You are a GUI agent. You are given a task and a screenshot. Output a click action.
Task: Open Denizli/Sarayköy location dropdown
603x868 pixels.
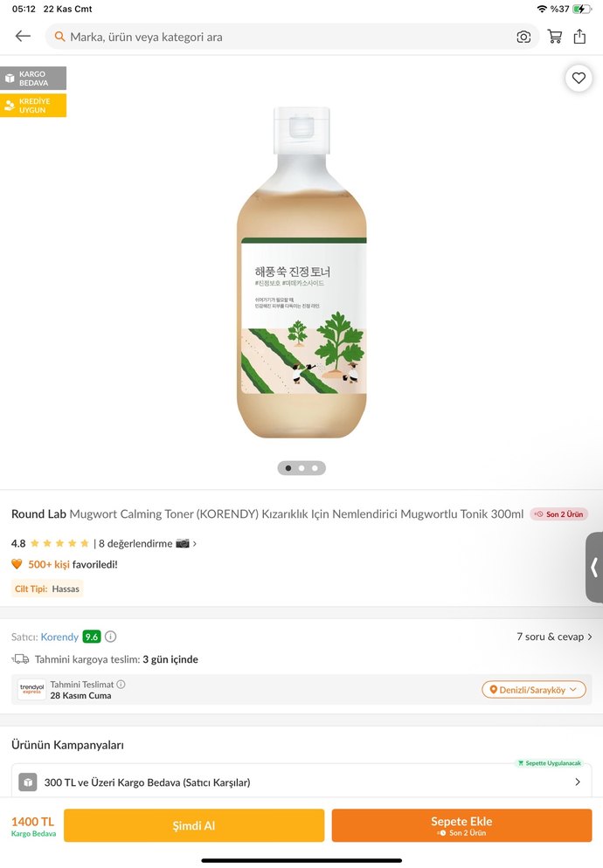(x=533, y=690)
